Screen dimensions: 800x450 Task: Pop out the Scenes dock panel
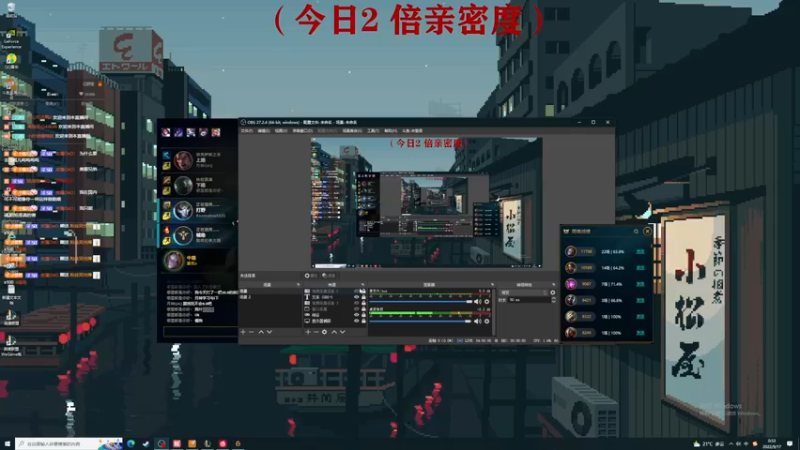tap(298, 285)
